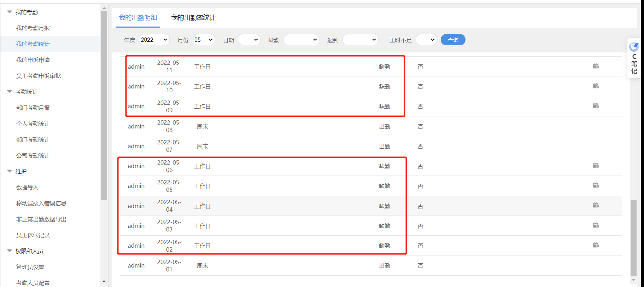
Task: Click the 查询 search button
Action: (x=453, y=40)
